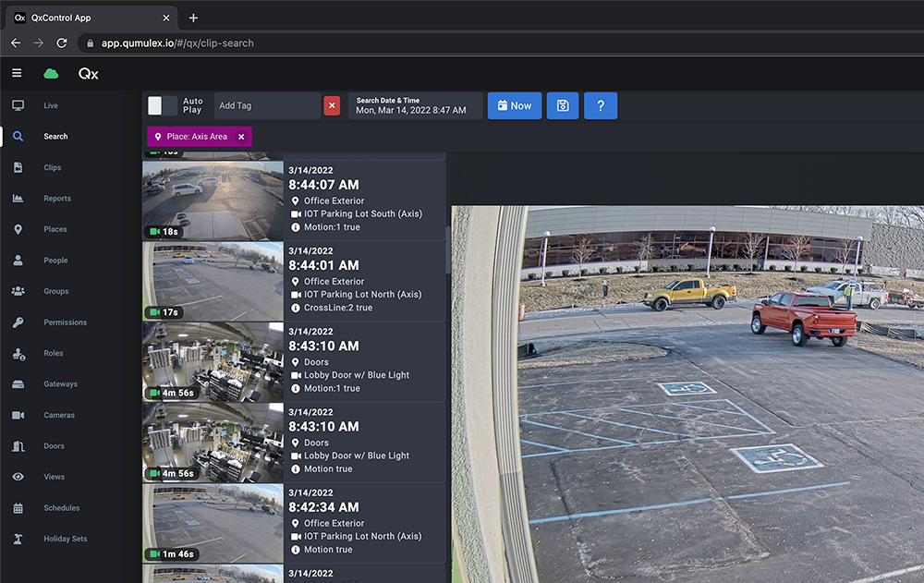The height and width of the screenshot is (583, 924).
Task: Click the Roles icon in sidebar
Action: 18,354
